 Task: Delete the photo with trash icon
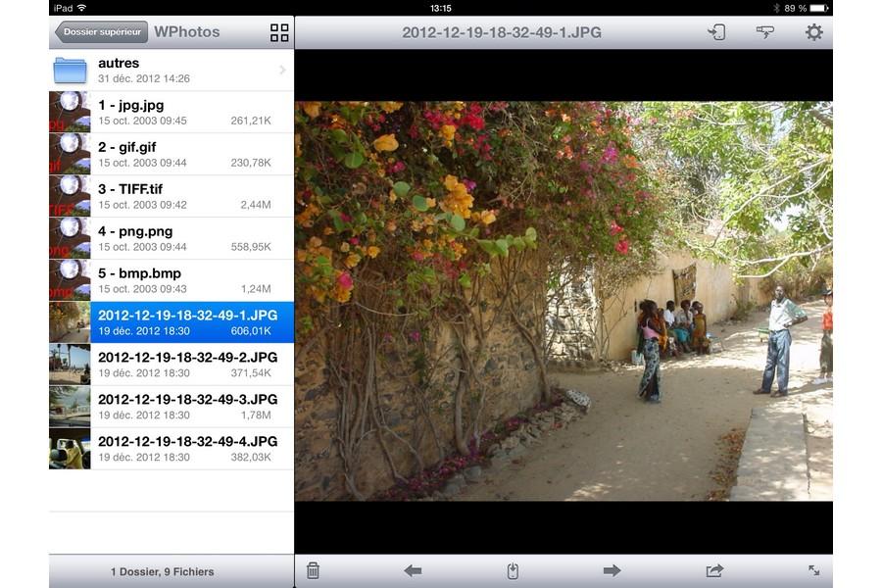pos(313,570)
